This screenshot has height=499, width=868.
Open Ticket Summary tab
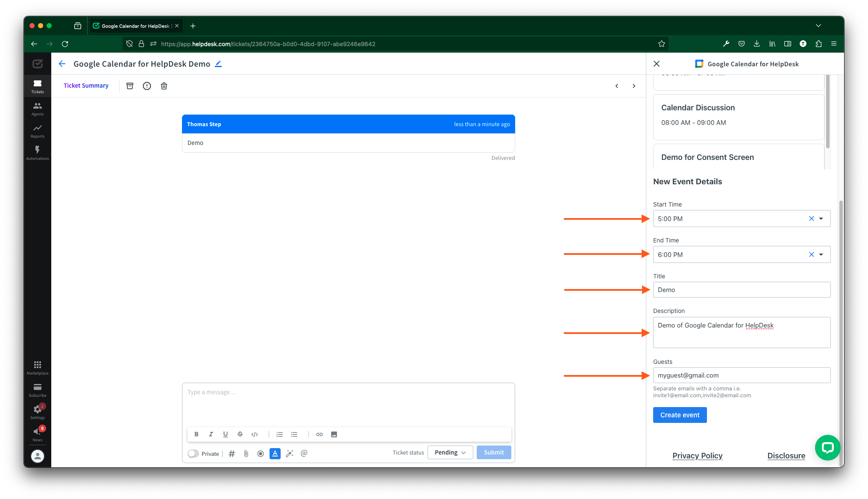click(x=86, y=86)
